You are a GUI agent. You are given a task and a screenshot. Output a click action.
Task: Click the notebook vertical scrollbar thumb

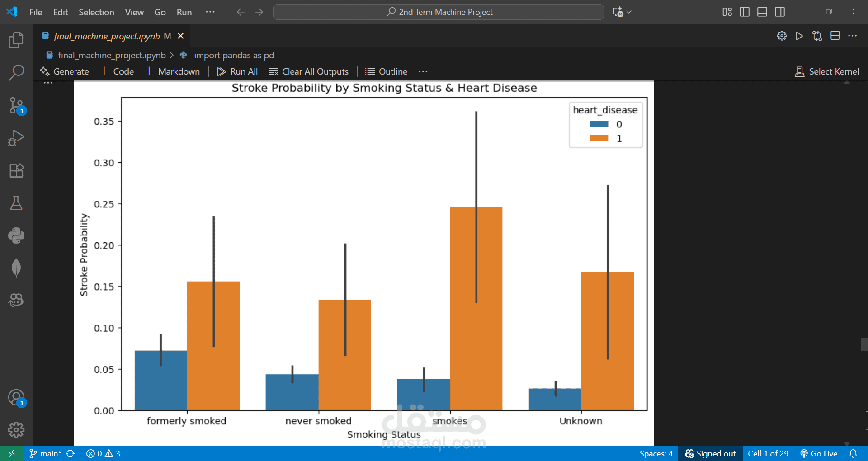pos(864,344)
